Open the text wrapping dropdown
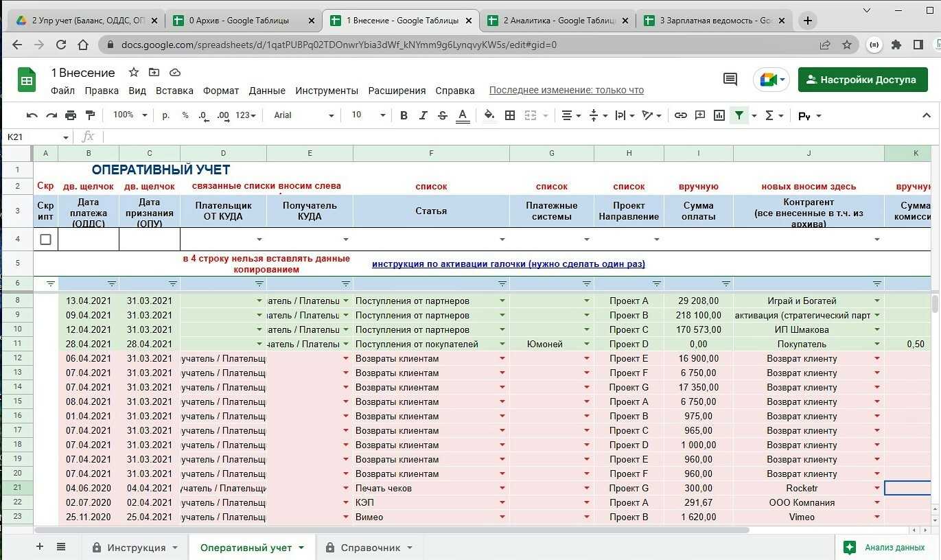 point(625,115)
